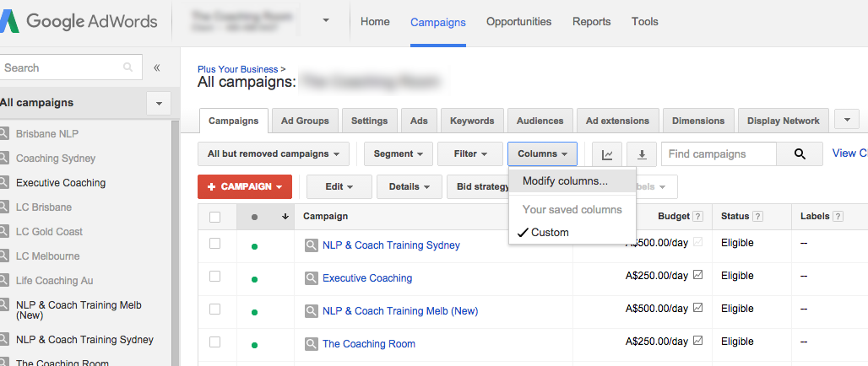The image size is (868, 366).
Task: Select the Custom saved columns entry
Action: 572,232
